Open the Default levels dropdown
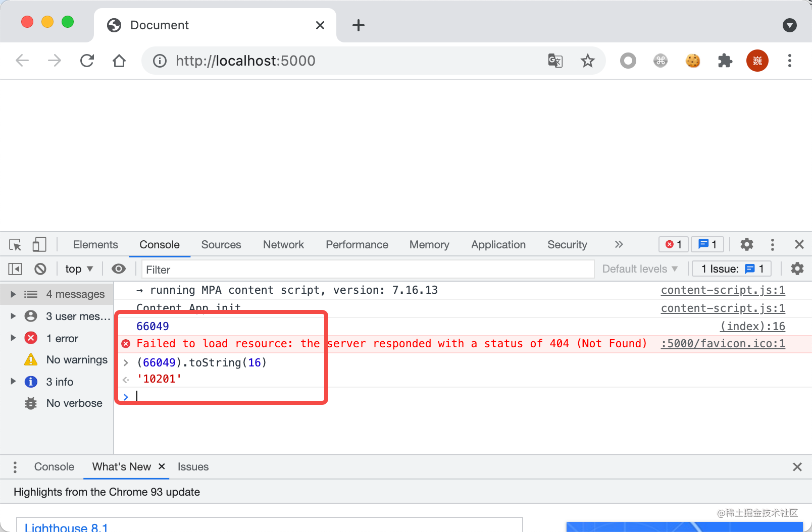This screenshot has height=532, width=812. point(639,269)
